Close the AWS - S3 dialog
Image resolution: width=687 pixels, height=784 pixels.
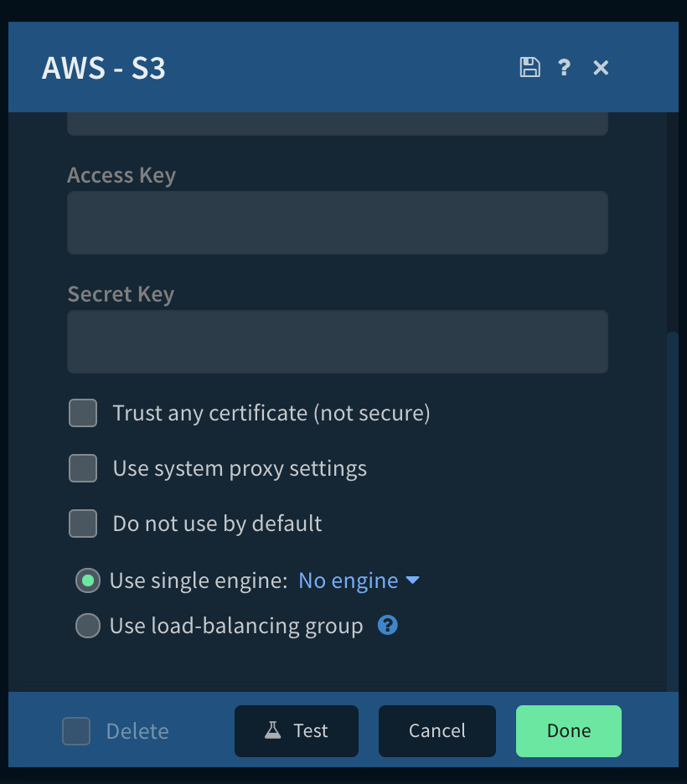tap(601, 68)
